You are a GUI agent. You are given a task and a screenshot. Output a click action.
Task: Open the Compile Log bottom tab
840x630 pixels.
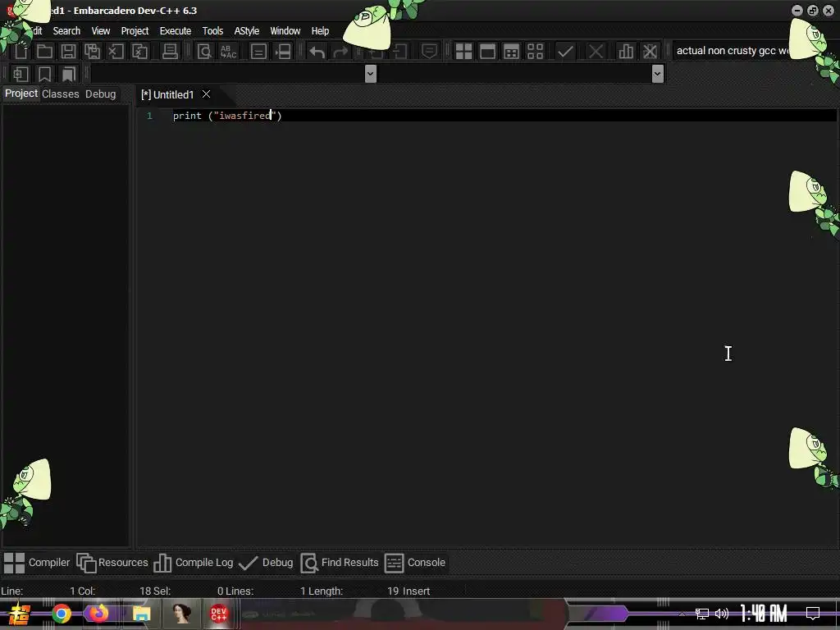tap(194, 563)
